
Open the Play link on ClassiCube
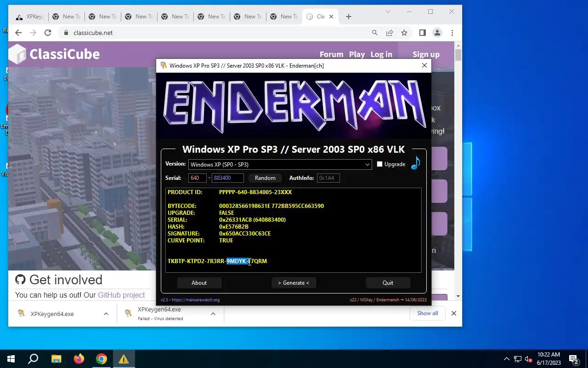[357, 54]
